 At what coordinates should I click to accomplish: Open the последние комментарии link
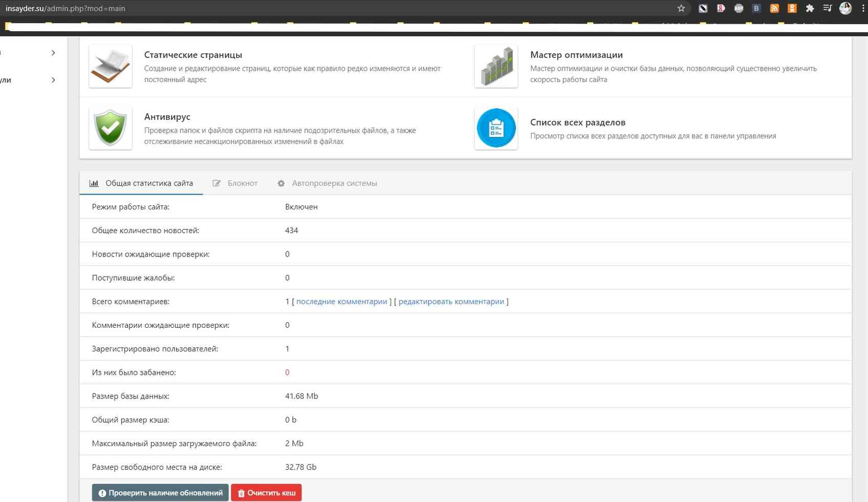342,302
